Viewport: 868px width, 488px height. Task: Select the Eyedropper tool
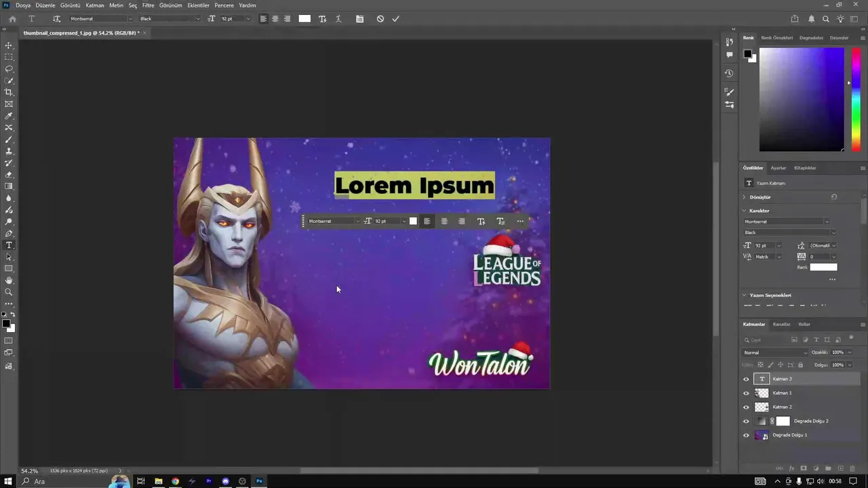pyautogui.click(x=9, y=116)
